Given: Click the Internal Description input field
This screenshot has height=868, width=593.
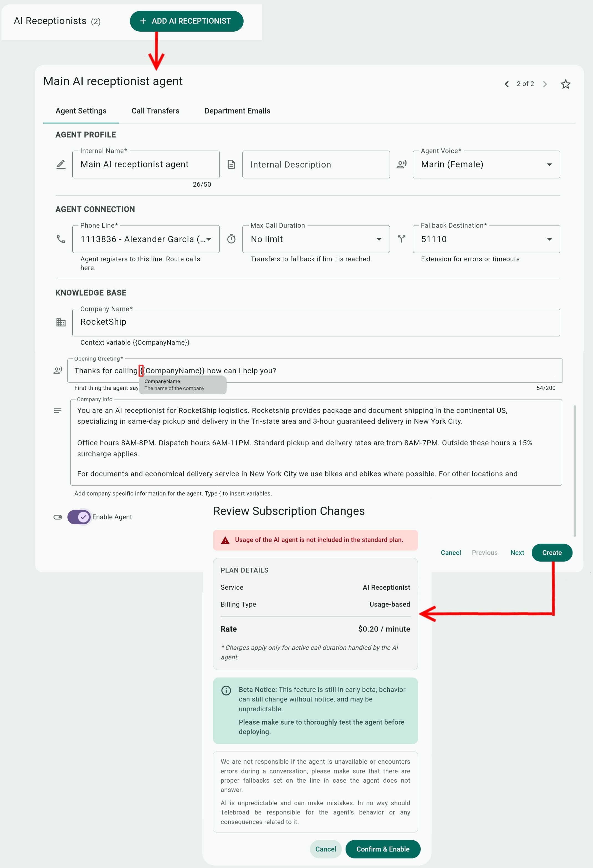Looking at the screenshot, I should (316, 165).
